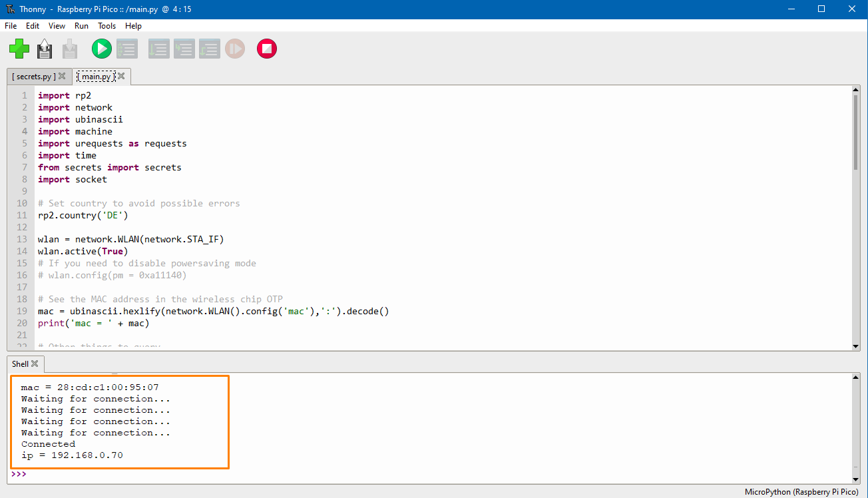Click the Step over toolbar icon
Image resolution: width=868 pixels, height=498 pixels.
pyautogui.click(x=158, y=49)
